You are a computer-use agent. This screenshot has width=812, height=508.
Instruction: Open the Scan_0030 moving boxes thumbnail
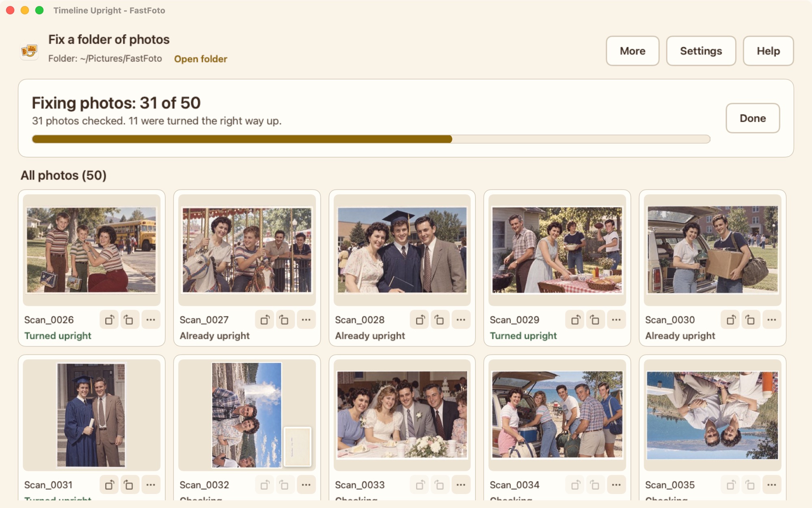tap(713, 250)
